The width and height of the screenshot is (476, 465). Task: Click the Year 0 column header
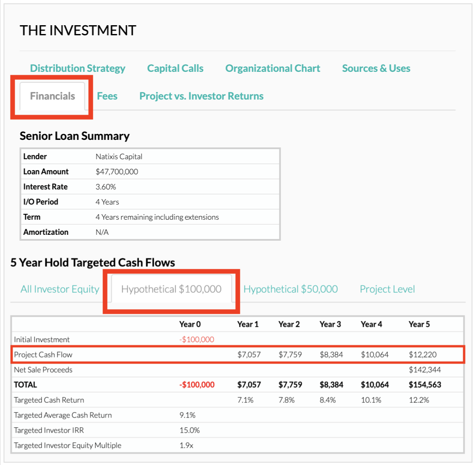pos(190,324)
